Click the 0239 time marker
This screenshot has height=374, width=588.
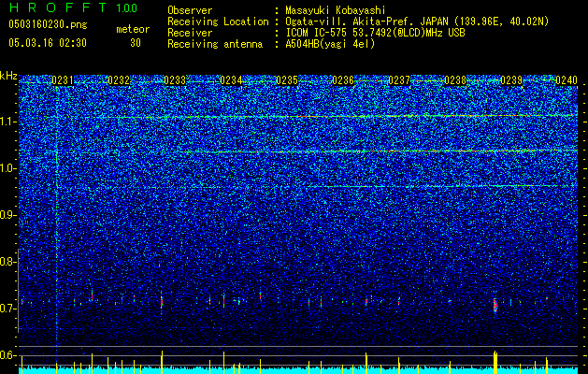[511, 80]
